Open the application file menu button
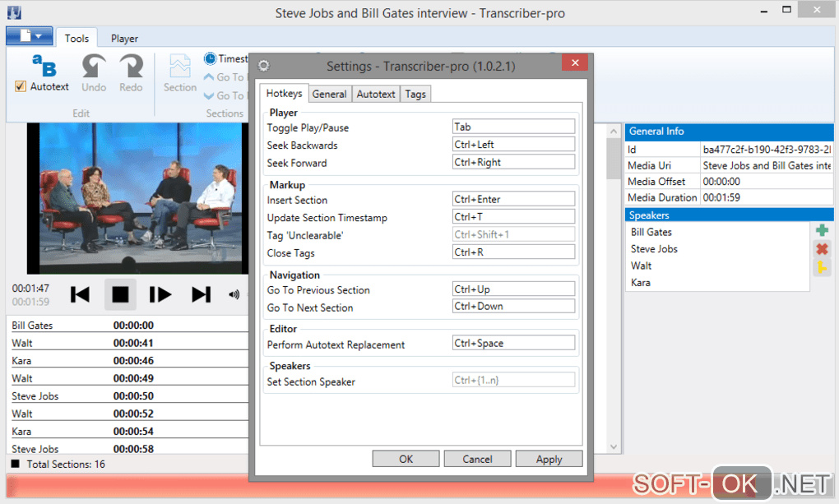839x504 pixels. [x=30, y=36]
